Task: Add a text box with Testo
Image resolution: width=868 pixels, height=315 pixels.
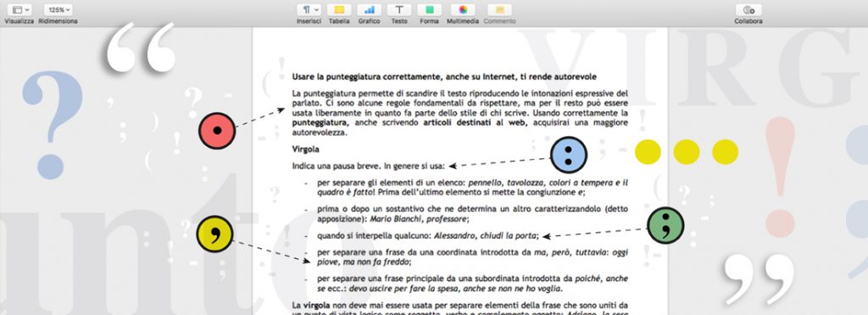Action: 399,9
